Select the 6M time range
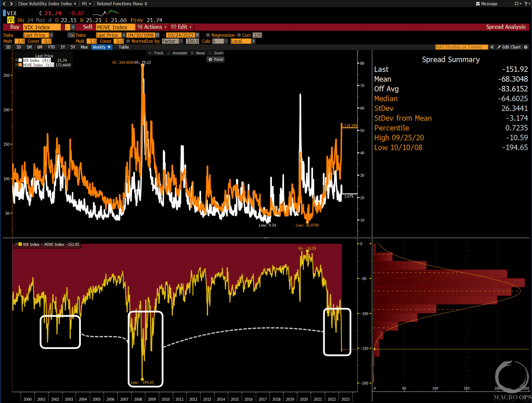Viewport: 532px width, 403px height. [x=40, y=47]
